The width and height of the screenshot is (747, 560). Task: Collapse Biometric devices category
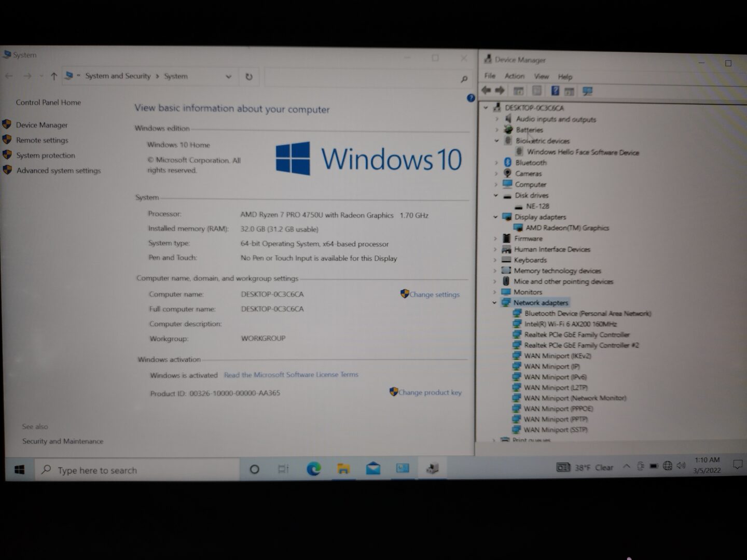point(496,141)
